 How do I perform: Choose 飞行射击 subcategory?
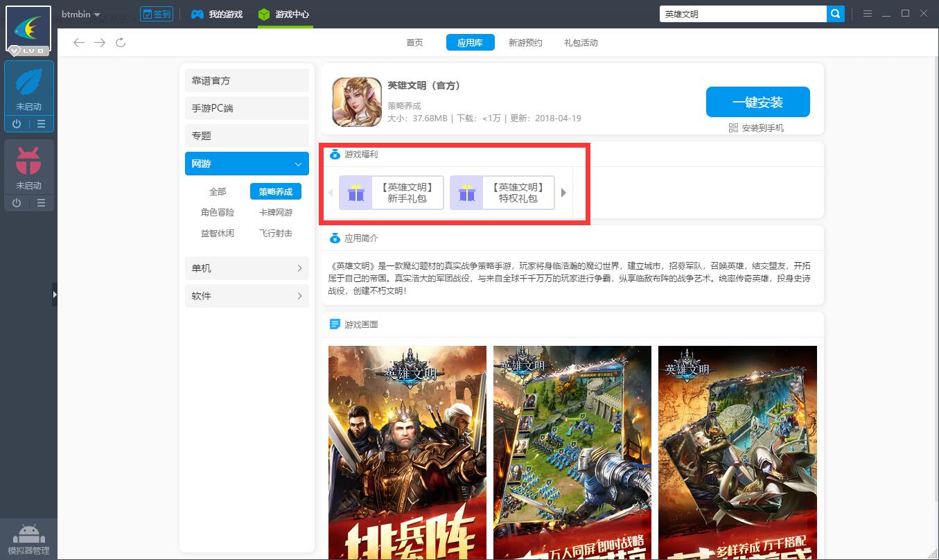coord(276,234)
